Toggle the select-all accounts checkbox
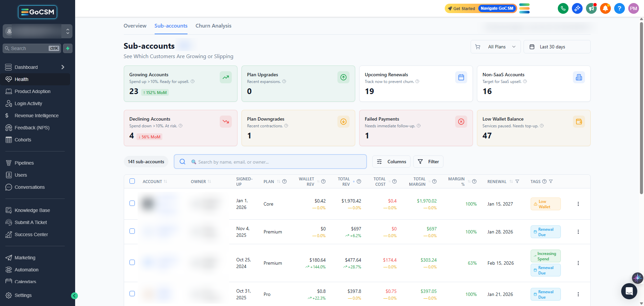644x306 pixels. click(132, 181)
